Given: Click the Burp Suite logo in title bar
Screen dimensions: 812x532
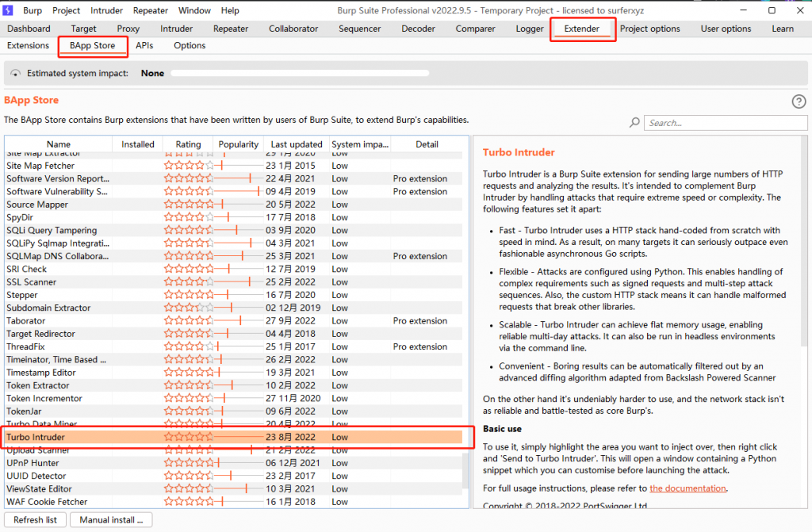Looking at the screenshot, I should point(9,10).
